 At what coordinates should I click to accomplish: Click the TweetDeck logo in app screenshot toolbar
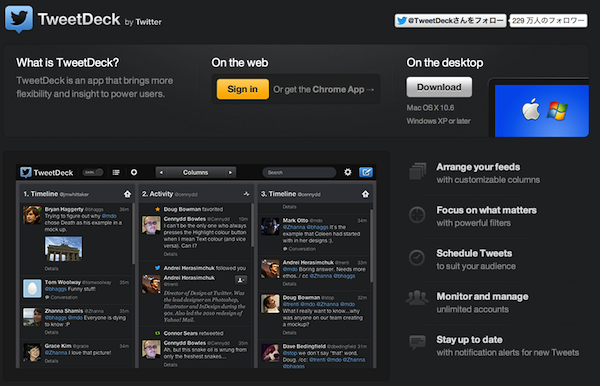tap(47, 173)
